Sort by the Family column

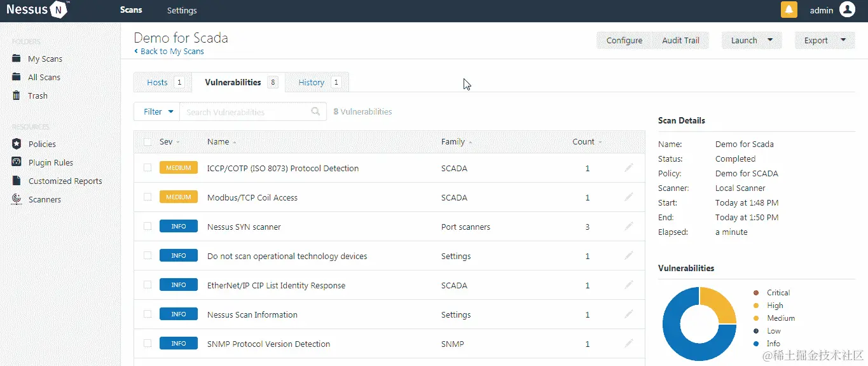pyautogui.click(x=456, y=142)
